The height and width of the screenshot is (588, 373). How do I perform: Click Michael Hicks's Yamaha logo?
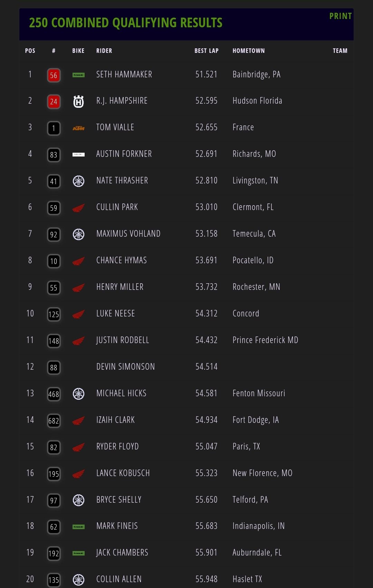pos(78,394)
